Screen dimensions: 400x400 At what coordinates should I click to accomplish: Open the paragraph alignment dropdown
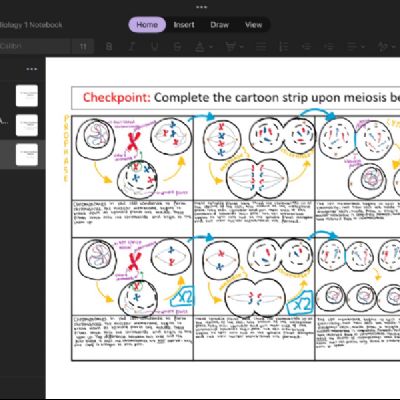tap(355, 46)
